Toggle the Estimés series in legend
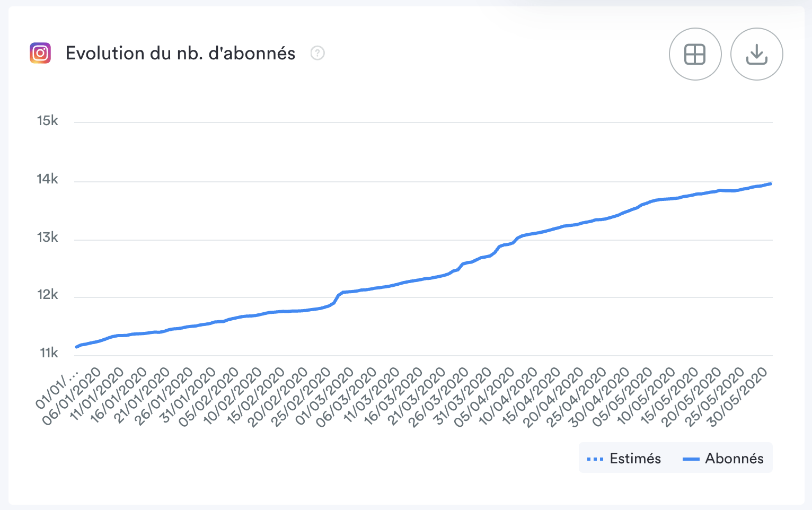 635,459
